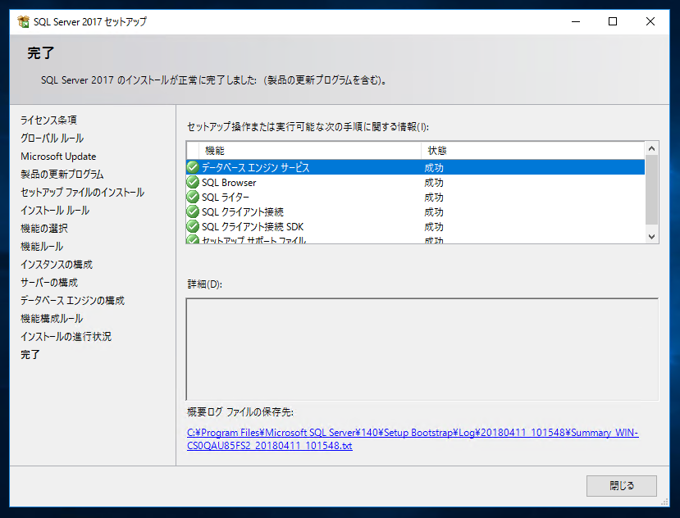Click the データベース エンジンの構成 step
This screenshot has height=518, width=680.
point(72,300)
